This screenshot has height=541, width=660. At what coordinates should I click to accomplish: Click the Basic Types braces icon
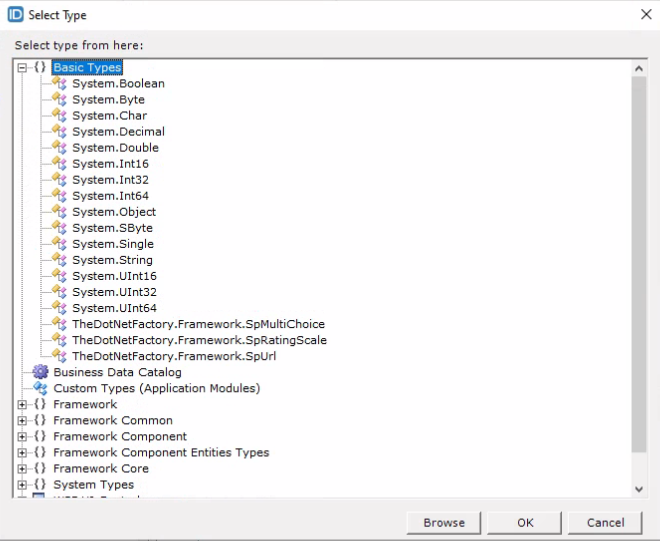tap(40, 67)
